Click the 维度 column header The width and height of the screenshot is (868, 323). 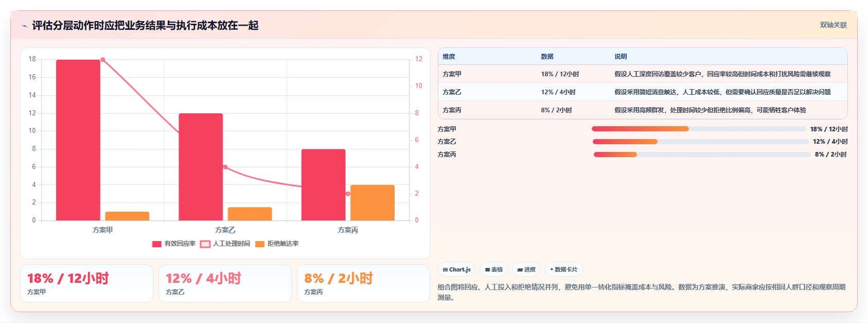[449, 57]
